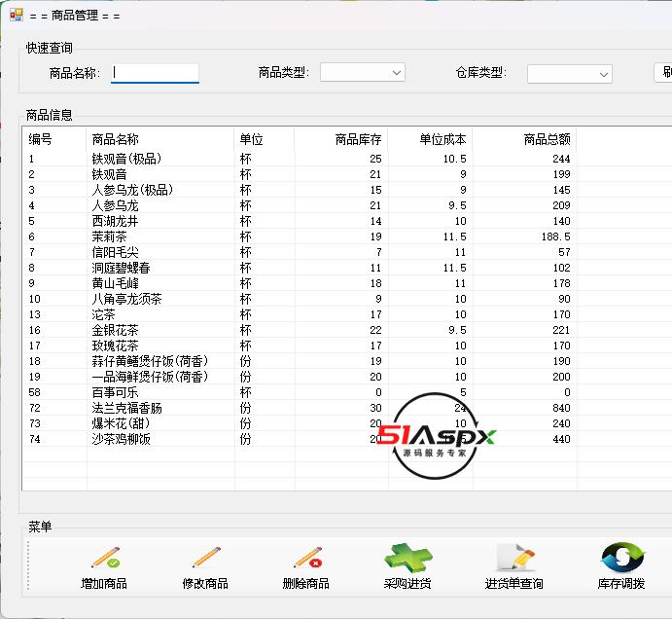Click the 删除商品 pencil icon with red X
This screenshot has width=672, height=619.
point(308,558)
